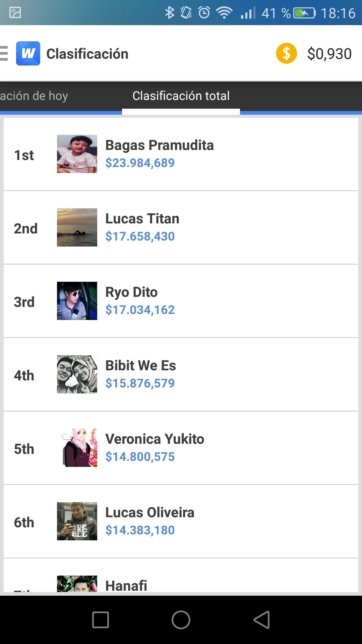The image size is (362, 644).
Task: Open Bagas Pramudita's profile picture
Action: pyautogui.click(x=77, y=154)
